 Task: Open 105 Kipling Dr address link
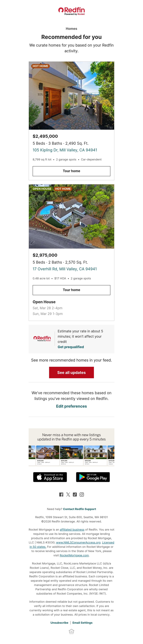tap(65, 150)
